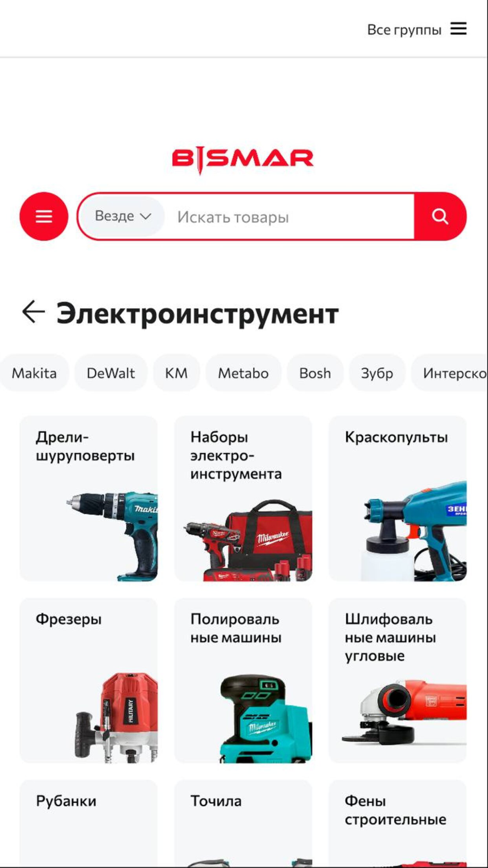Go back with the left arrow icon

(x=34, y=312)
